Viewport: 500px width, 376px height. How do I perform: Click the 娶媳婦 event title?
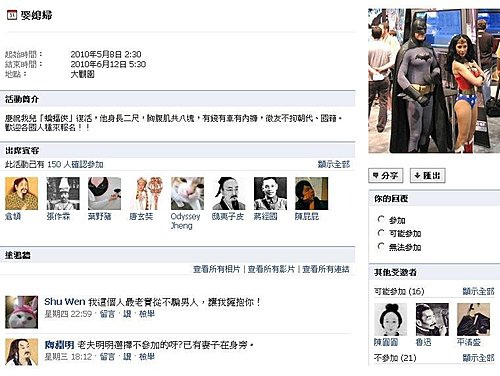tap(36, 15)
